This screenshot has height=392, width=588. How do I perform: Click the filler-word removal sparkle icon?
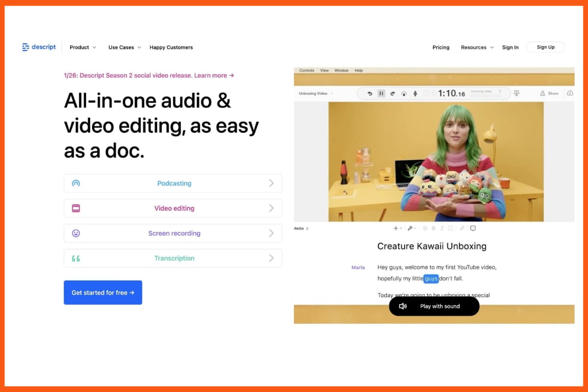click(404, 93)
